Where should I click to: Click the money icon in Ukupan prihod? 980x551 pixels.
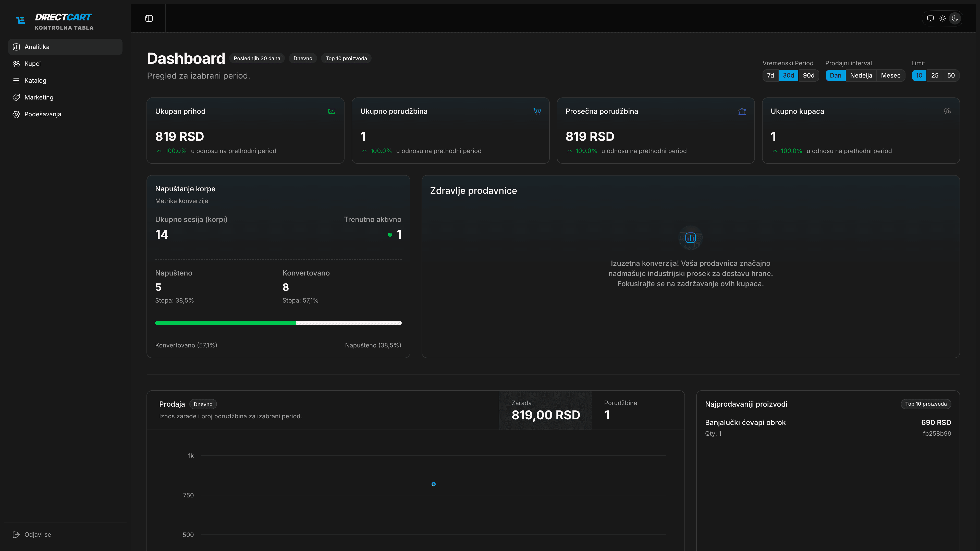pyautogui.click(x=332, y=111)
